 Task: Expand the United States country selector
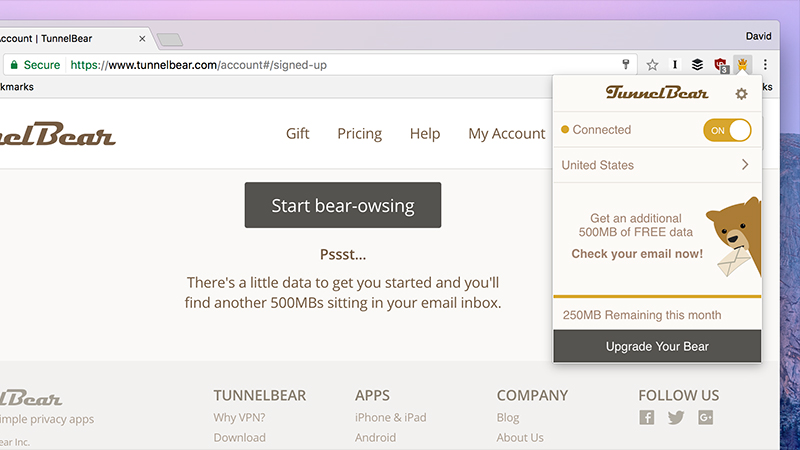point(657,165)
